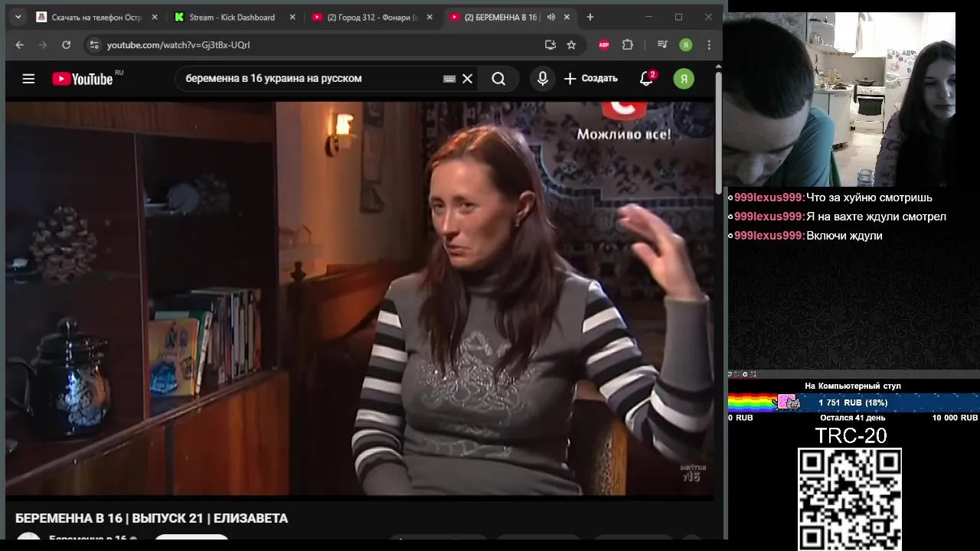The width and height of the screenshot is (980, 551).
Task: Open the Chrome tab search dropdown arrow
Action: pos(18,17)
